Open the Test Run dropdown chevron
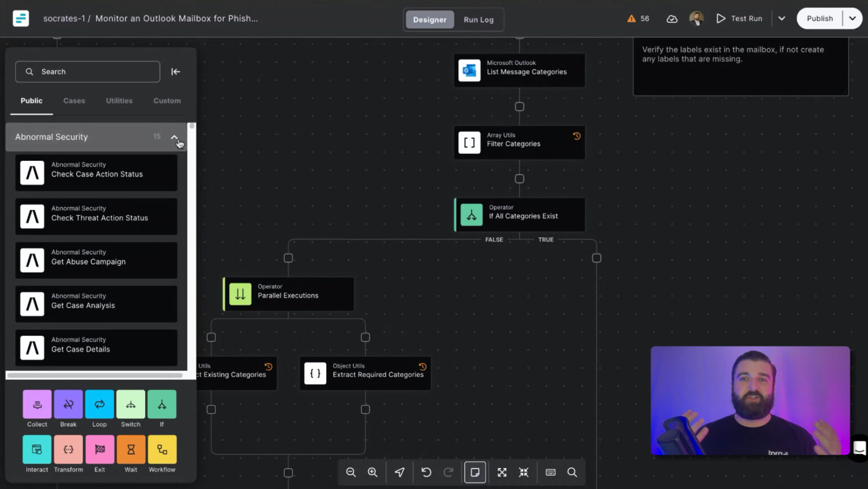The height and width of the screenshot is (489, 868). (x=782, y=18)
